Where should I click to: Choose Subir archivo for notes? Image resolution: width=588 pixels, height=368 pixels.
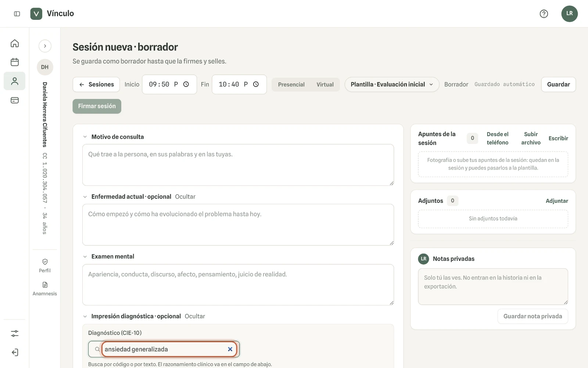(x=531, y=138)
